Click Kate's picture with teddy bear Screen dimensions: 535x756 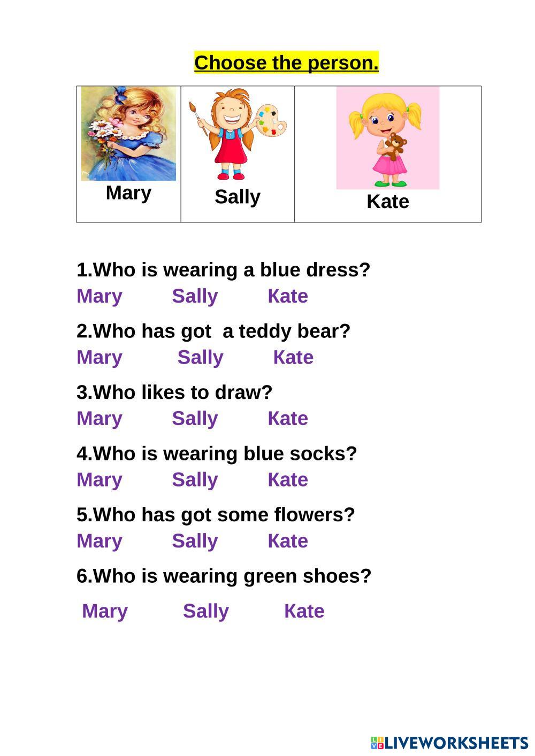388,138
